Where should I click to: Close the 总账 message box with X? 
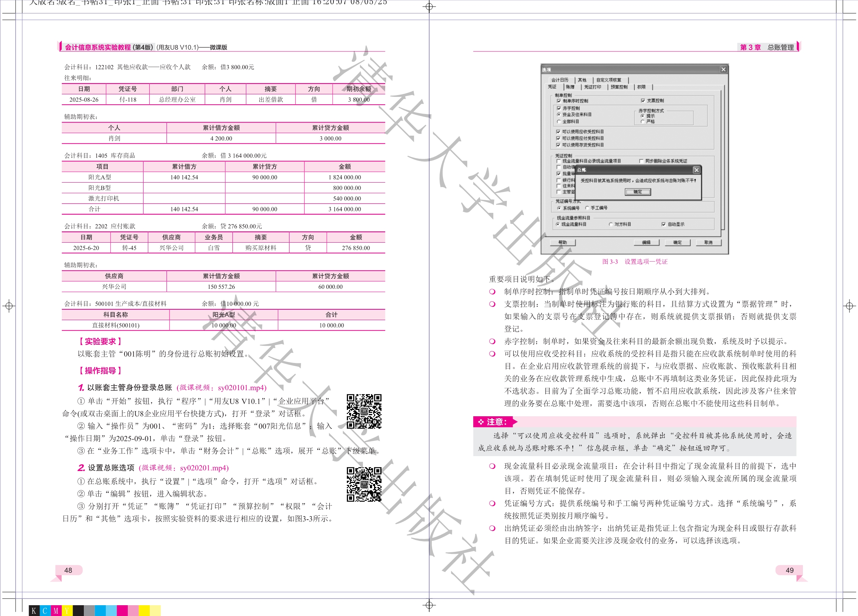[696, 170]
